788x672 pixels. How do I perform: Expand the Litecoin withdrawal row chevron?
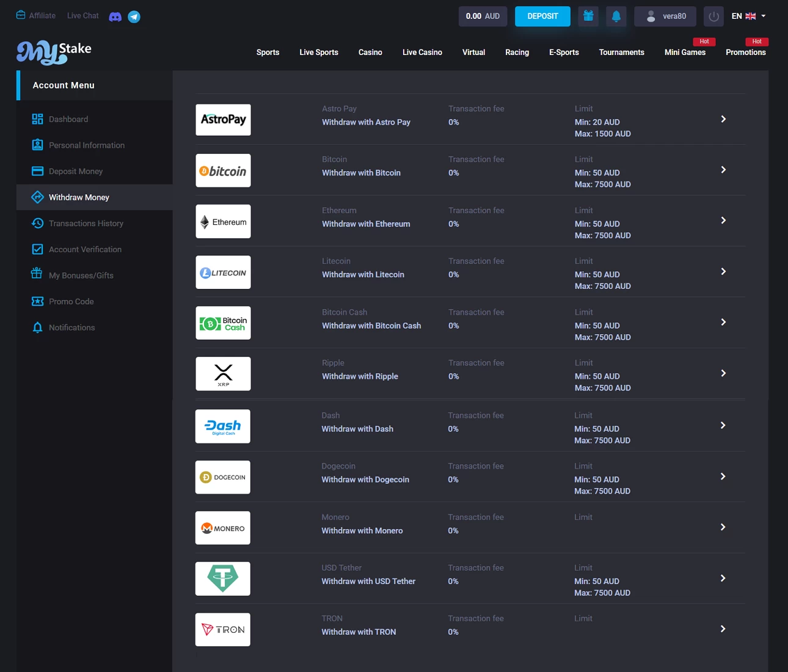coord(723,271)
